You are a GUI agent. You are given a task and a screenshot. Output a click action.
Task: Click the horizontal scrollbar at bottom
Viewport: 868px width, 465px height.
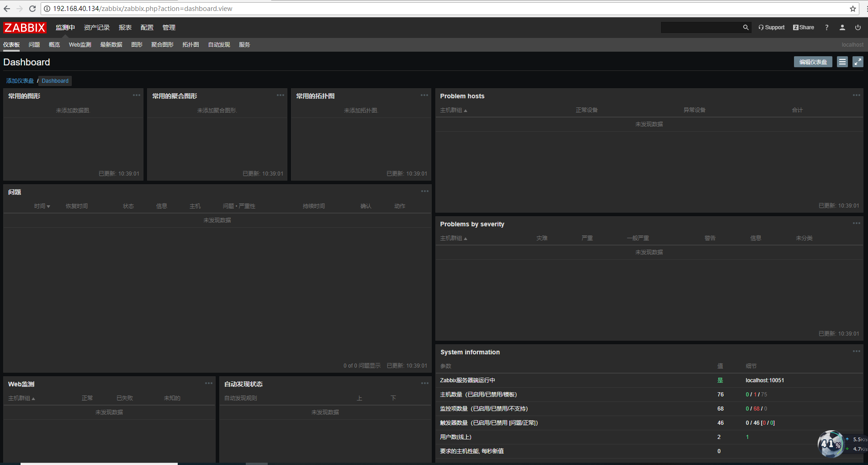pyautogui.click(x=99, y=464)
